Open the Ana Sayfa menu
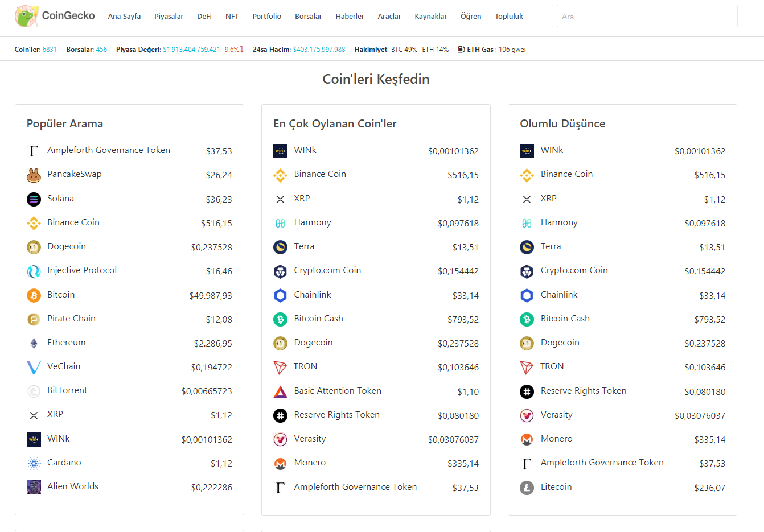764x532 pixels. [124, 17]
